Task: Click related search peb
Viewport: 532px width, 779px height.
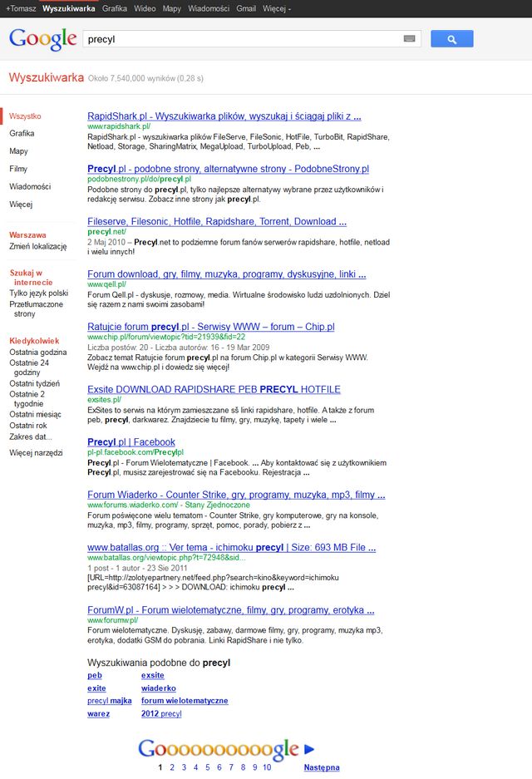Action: 95,675
